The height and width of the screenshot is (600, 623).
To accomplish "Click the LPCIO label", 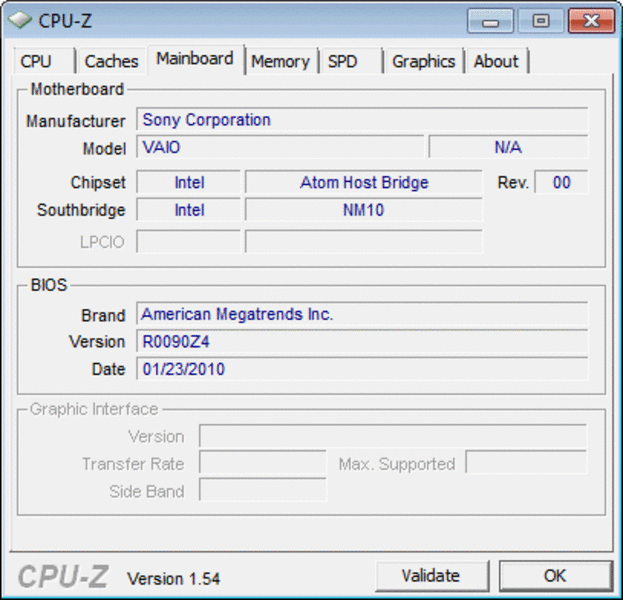I will (103, 242).
